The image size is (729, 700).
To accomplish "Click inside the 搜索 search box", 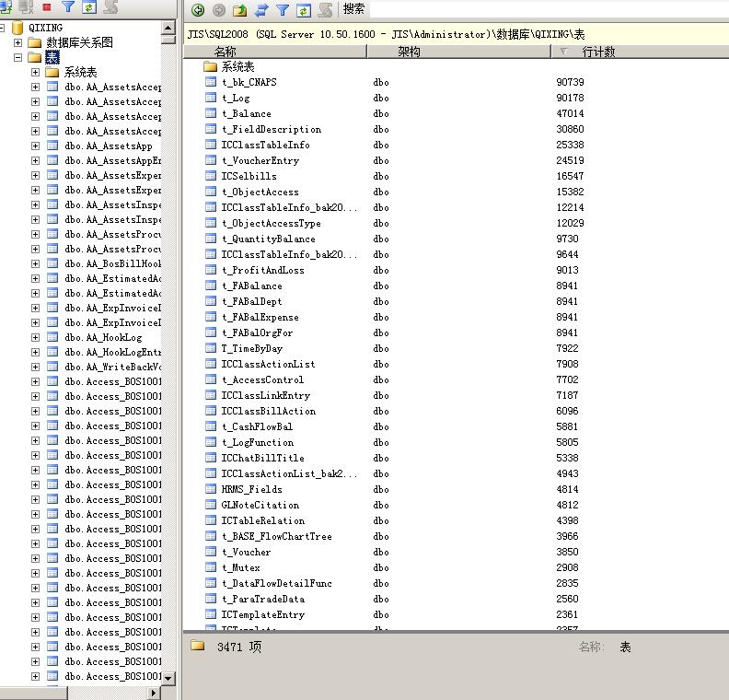I will (548, 9).
